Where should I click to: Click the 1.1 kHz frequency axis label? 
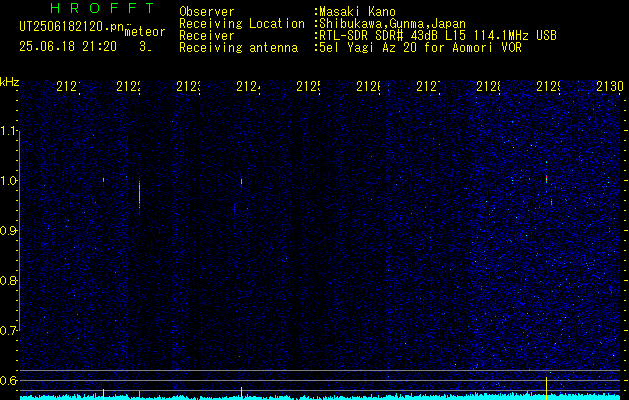coord(8,130)
